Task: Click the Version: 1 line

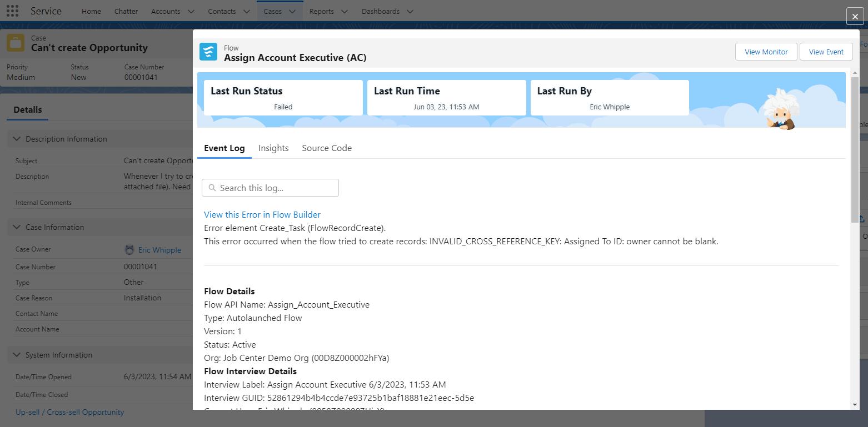Action: click(223, 331)
